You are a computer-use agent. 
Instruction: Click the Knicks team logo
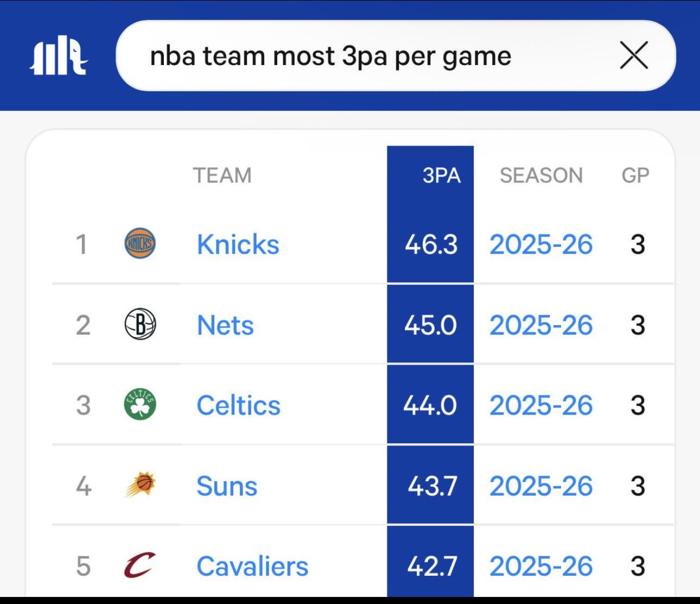[140, 244]
